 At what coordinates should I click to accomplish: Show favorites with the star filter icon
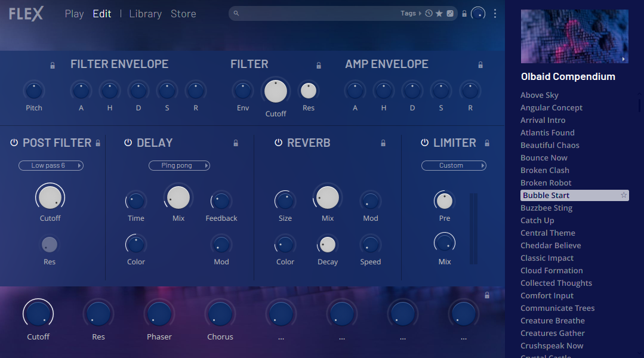[x=439, y=13]
